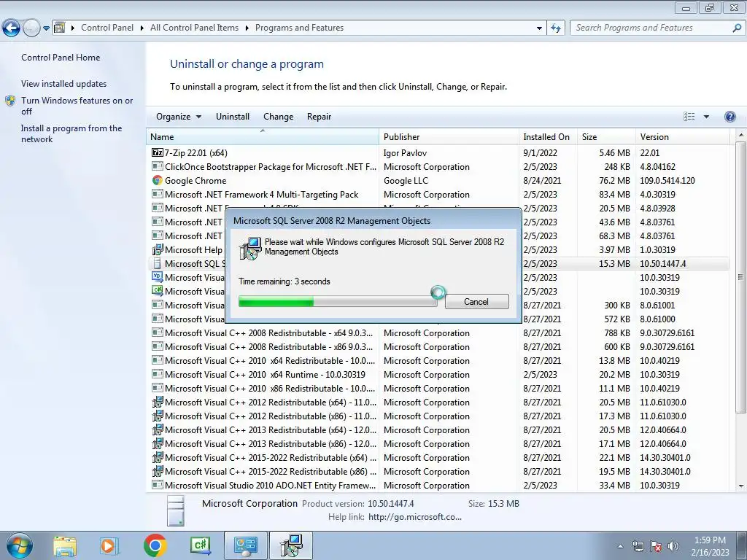Sort list by the Name column header
The image size is (747, 560).
263,136
